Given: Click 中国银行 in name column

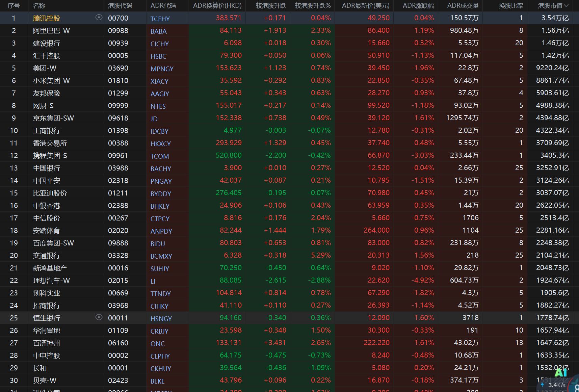Looking at the screenshot, I should pyautogui.click(x=47, y=168).
